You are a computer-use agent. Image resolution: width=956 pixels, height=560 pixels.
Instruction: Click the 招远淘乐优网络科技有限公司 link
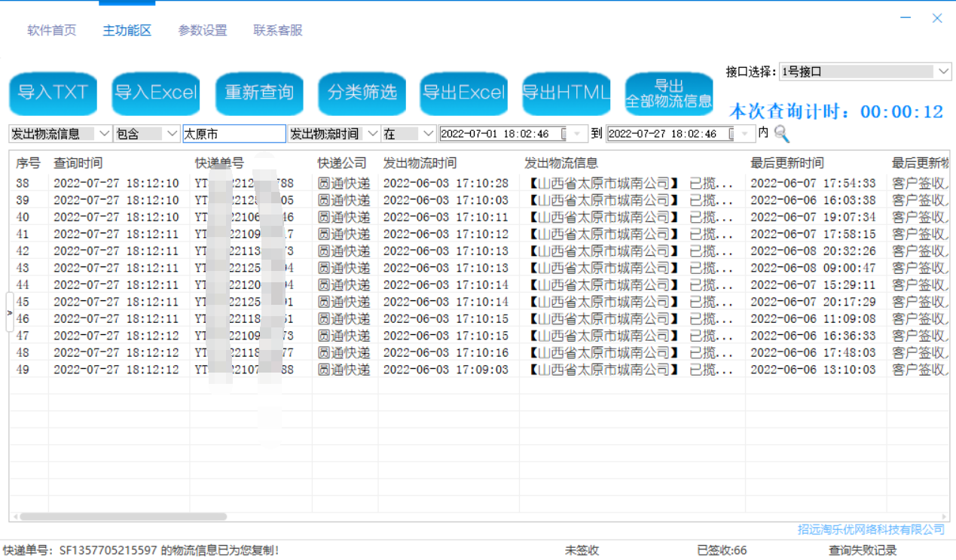tap(871, 530)
